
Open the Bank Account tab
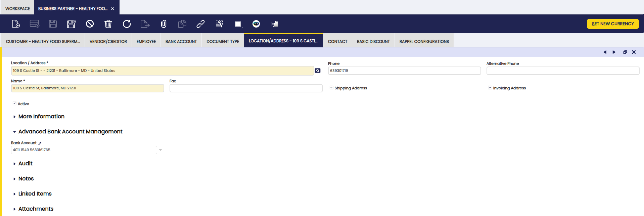(x=181, y=42)
